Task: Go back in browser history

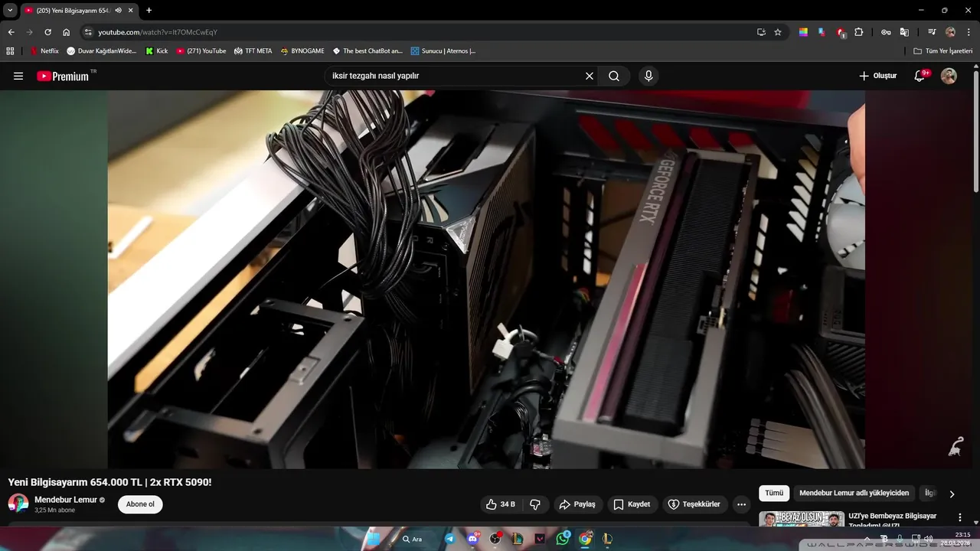Action: [11, 32]
